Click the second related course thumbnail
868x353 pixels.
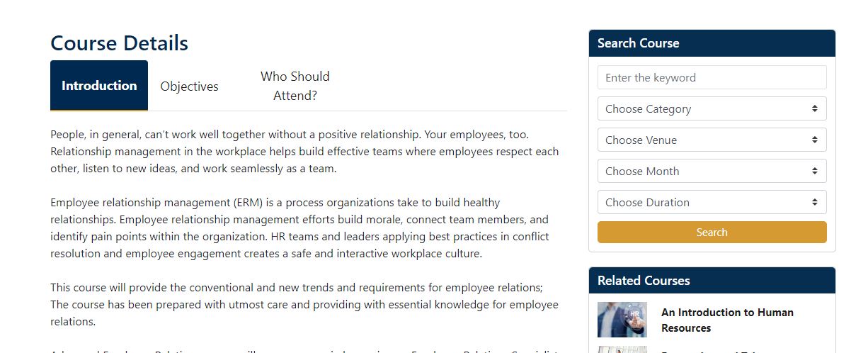tap(622, 349)
